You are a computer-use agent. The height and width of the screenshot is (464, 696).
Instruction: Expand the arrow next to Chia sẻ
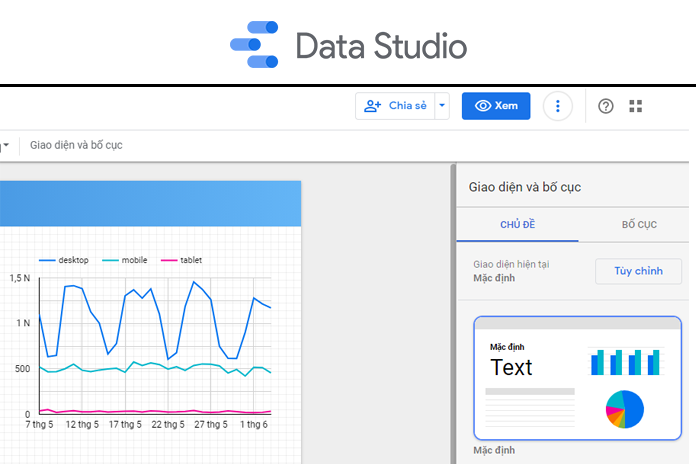pos(442,106)
